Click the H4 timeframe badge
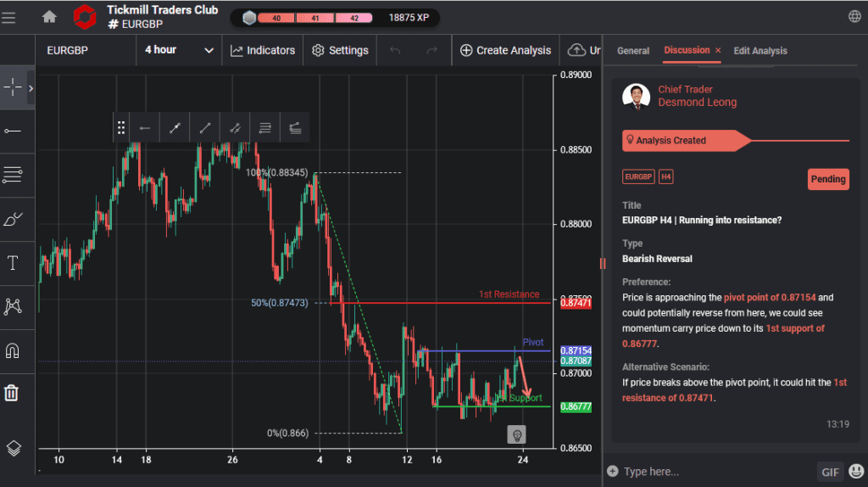This screenshot has width=868, height=487. (666, 176)
